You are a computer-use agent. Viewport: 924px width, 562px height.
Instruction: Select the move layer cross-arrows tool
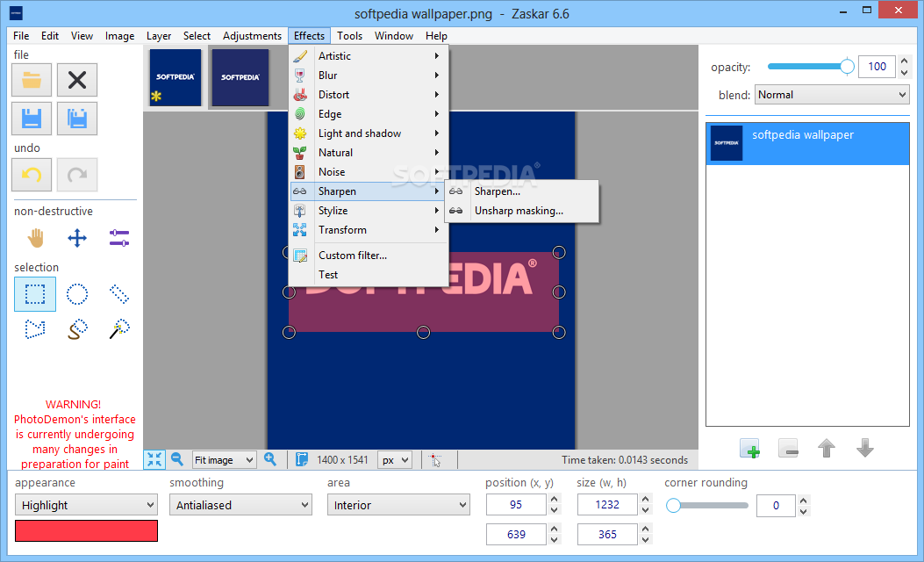tap(77, 238)
